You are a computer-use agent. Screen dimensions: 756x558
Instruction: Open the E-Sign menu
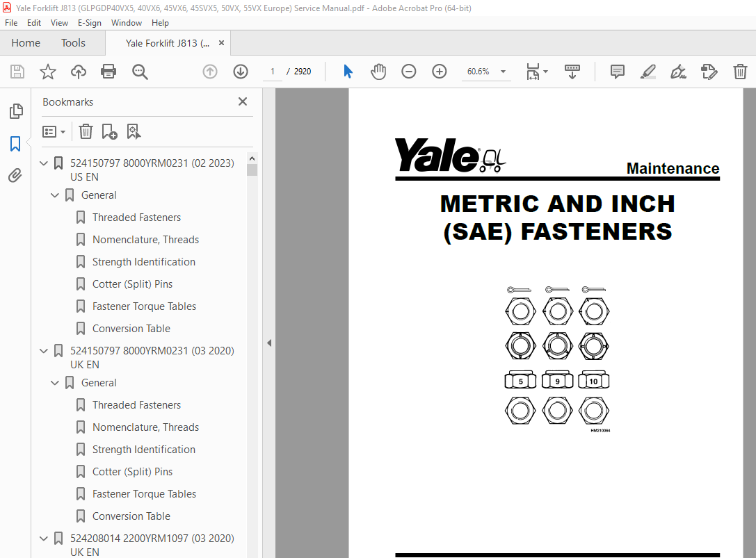[89, 23]
